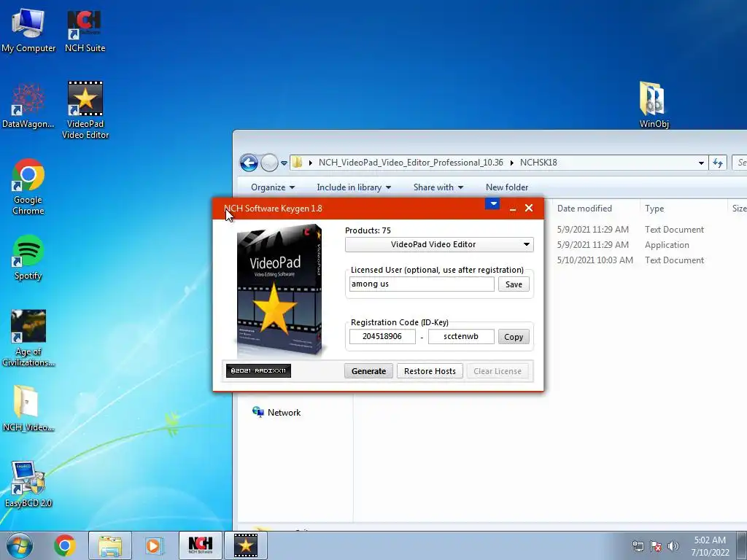Click New folder in the Explorer toolbar
The image size is (747, 560).
[507, 187]
